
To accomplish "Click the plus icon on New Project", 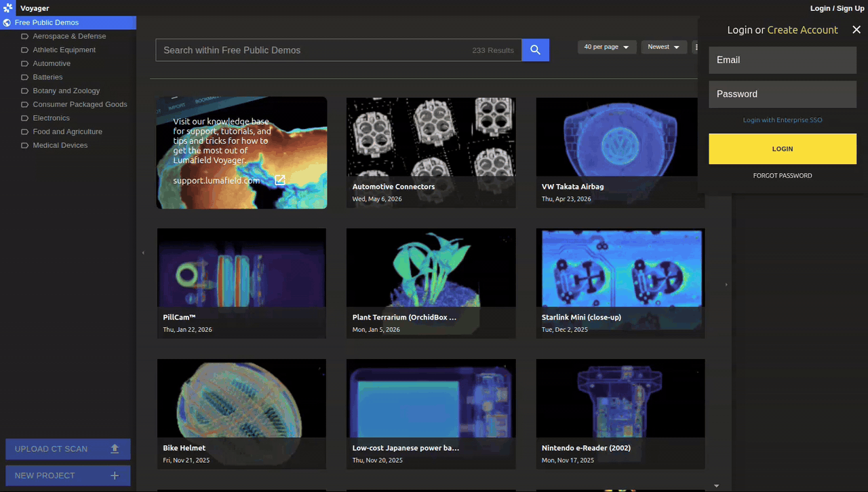I will pos(115,476).
